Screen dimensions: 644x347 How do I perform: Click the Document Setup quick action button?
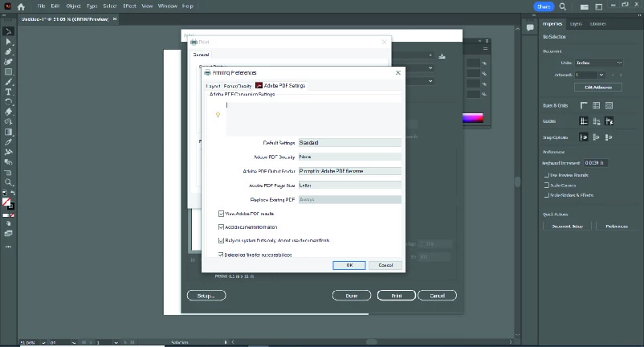coord(567,227)
